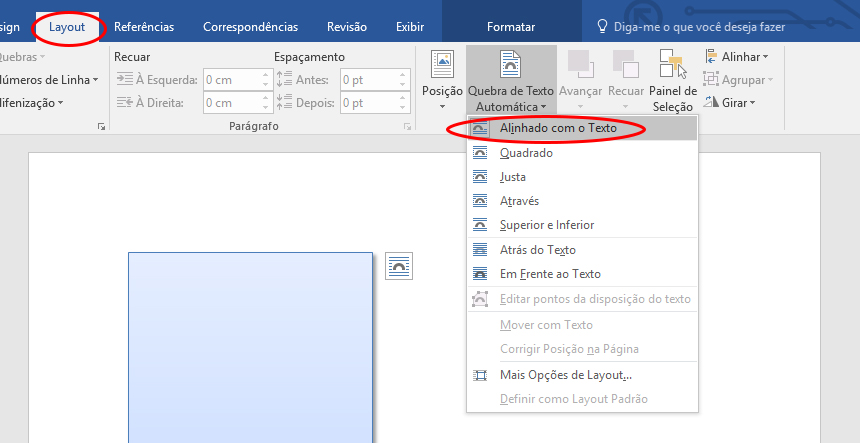
Task: Open the Formatar tab
Action: (511, 27)
